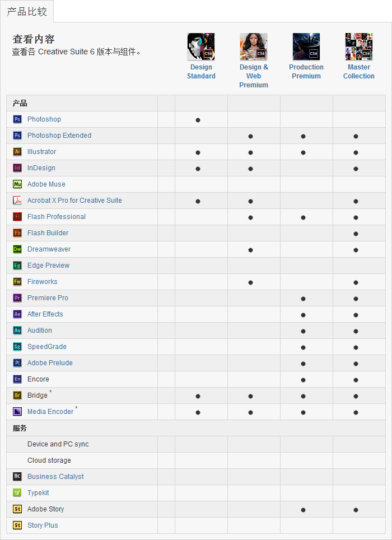Click the Flash Builder Fb icon

[x=17, y=233]
